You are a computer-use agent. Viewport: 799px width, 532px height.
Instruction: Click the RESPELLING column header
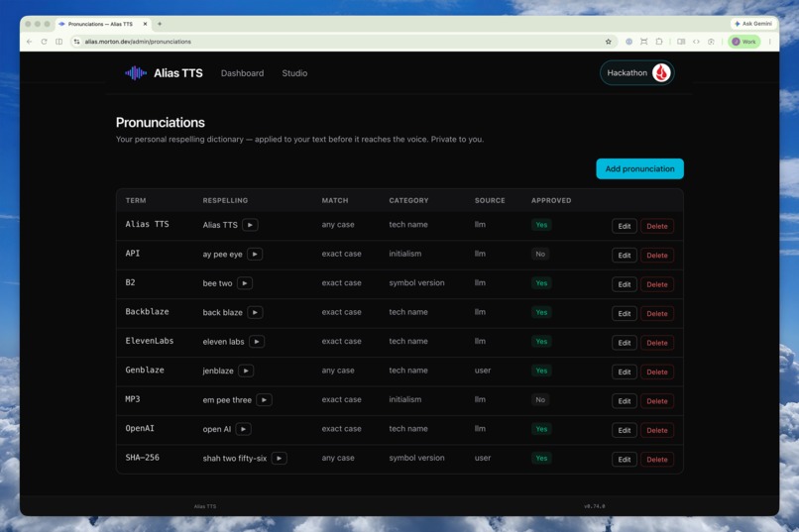[225, 200]
